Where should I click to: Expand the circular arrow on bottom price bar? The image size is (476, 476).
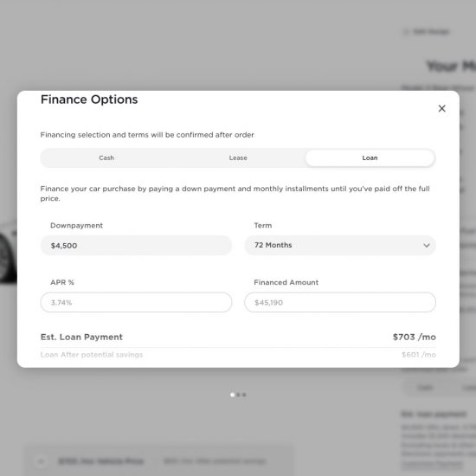(42, 462)
